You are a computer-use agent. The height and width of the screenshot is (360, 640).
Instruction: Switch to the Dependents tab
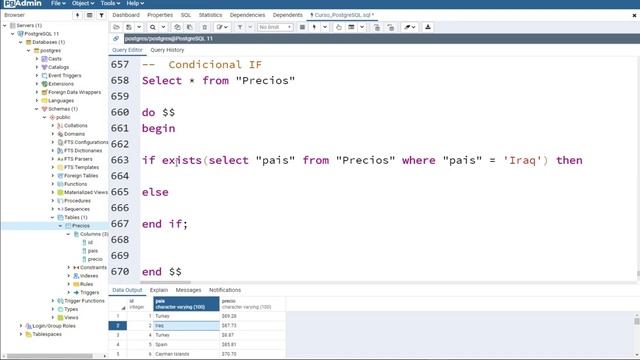[288, 15]
